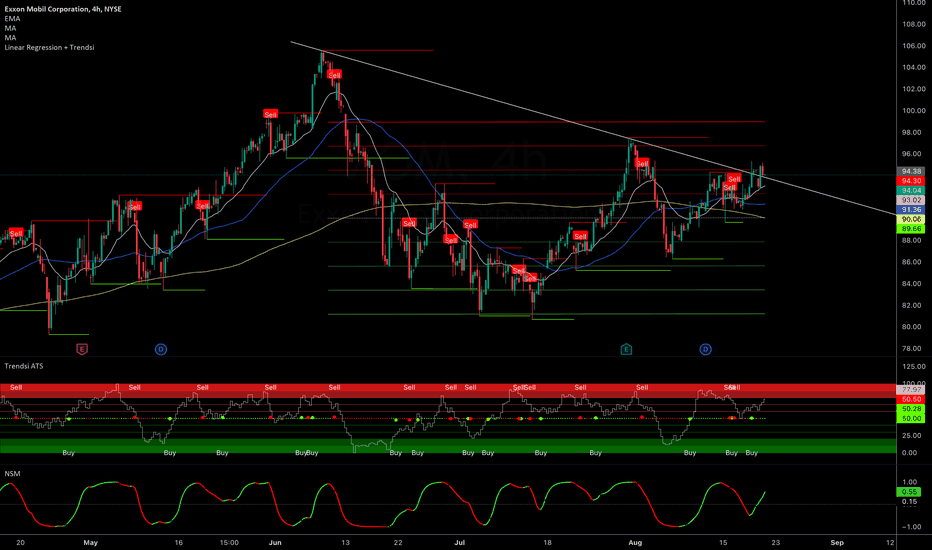Click the green 0.55 NSM value tag
The height and width of the screenshot is (550, 932).
pyautogui.click(x=909, y=492)
